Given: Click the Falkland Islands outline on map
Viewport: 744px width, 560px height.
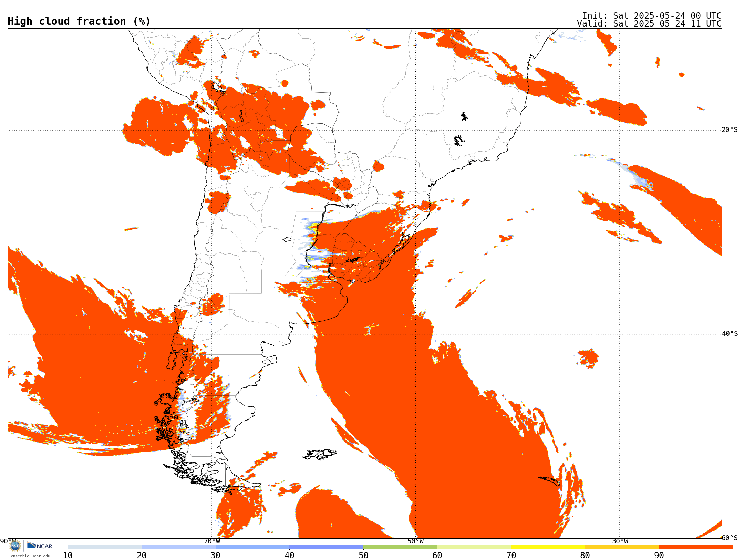Looking at the screenshot, I should (x=320, y=454).
